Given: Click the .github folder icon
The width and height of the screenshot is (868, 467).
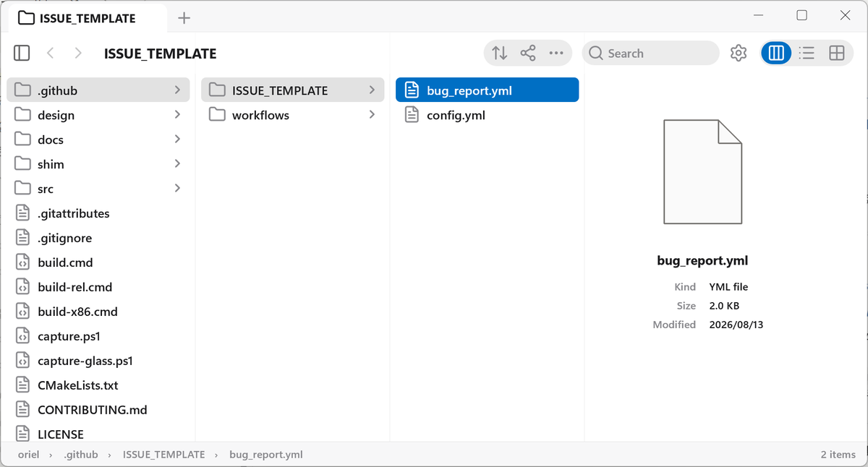Looking at the screenshot, I should click(23, 90).
